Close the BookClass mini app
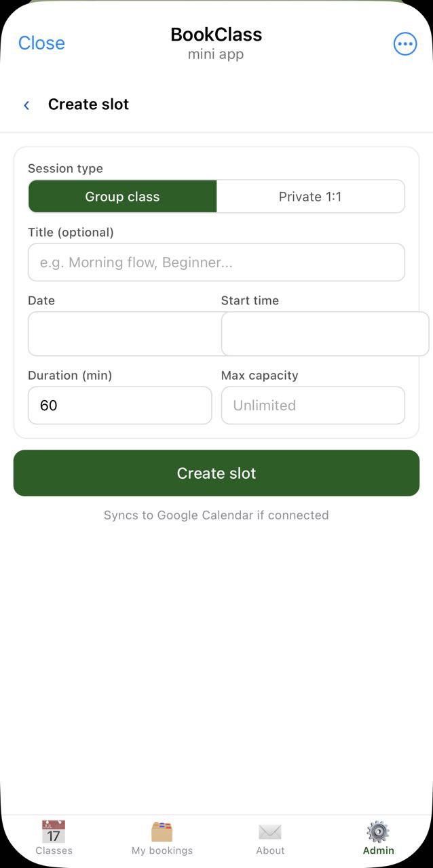 (41, 43)
